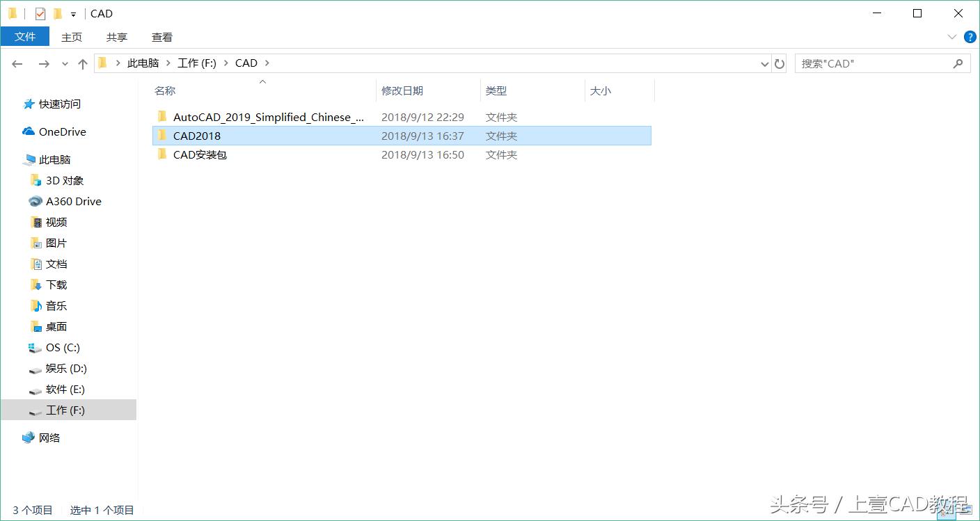Open the 文件 (File) menu
The height and width of the screenshot is (521, 980).
pyautogui.click(x=25, y=36)
